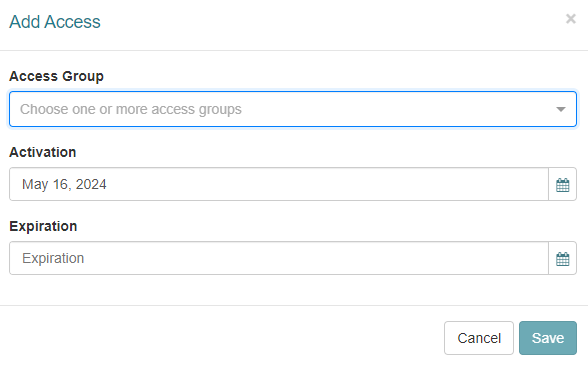This screenshot has height=368, width=588.
Task: Cancel adding access
Action: pyautogui.click(x=479, y=338)
